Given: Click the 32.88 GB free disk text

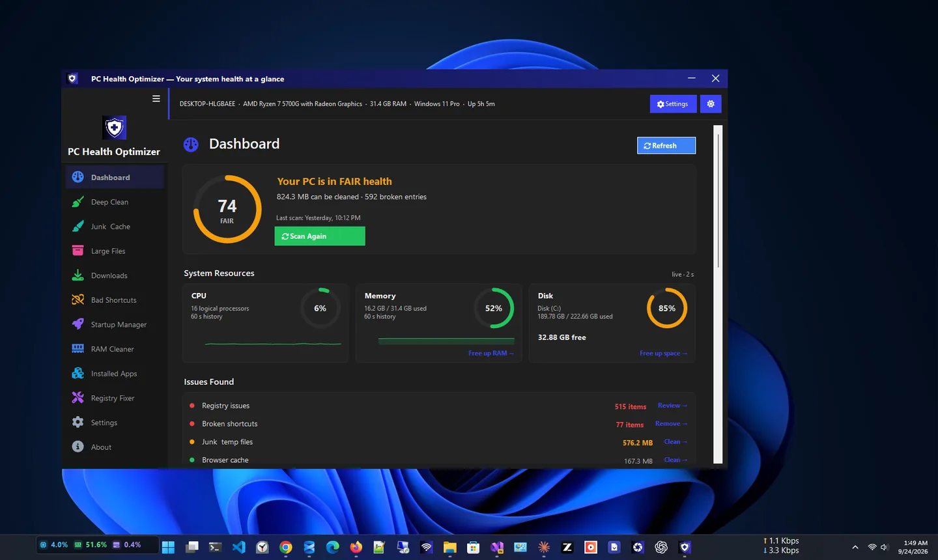Looking at the screenshot, I should 562,337.
